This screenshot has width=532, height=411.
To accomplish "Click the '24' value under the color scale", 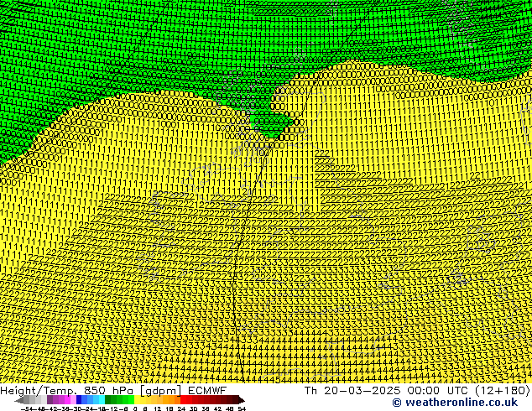I will click(181, 409).
